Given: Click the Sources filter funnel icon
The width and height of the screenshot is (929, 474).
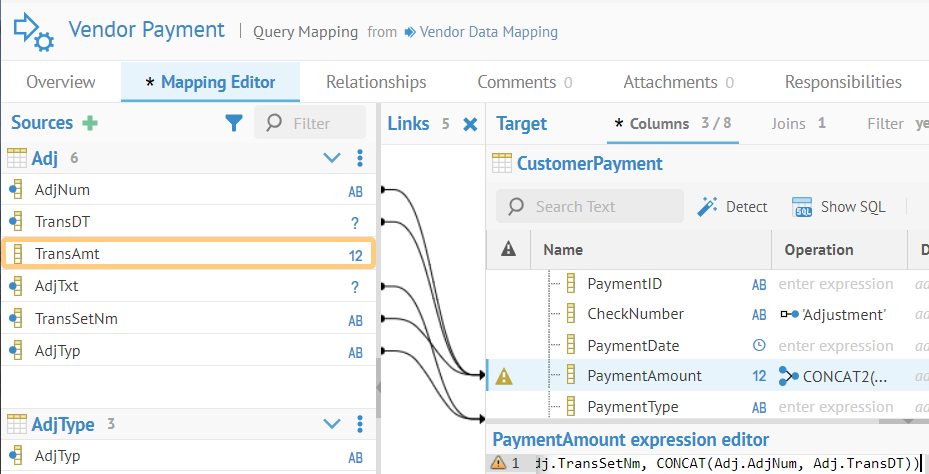Looking at the screenshot, I should 233,123.
